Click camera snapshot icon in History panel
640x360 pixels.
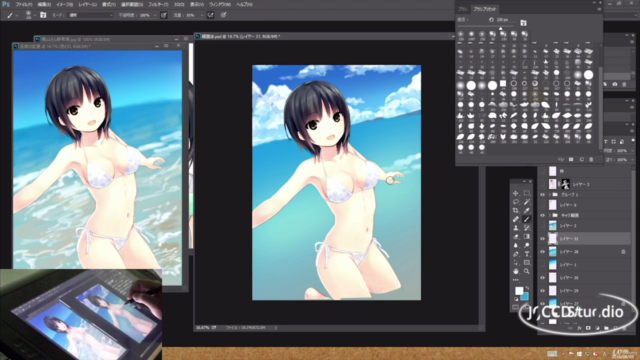tap(615, 84)
